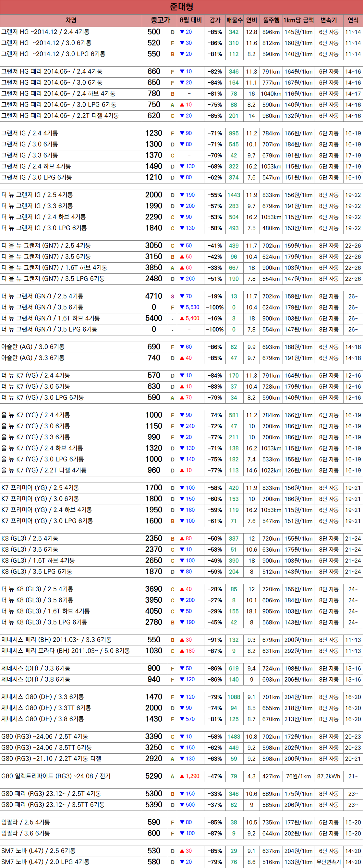
Task: Click price 1950 for K7 프리미어 2.4 하브
Action: coord(154,510)
